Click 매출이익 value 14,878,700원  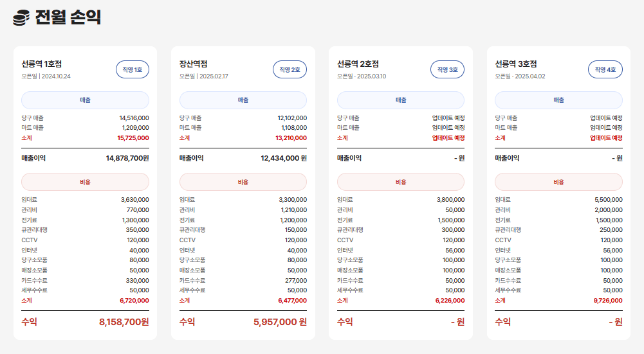coord(127,158)
